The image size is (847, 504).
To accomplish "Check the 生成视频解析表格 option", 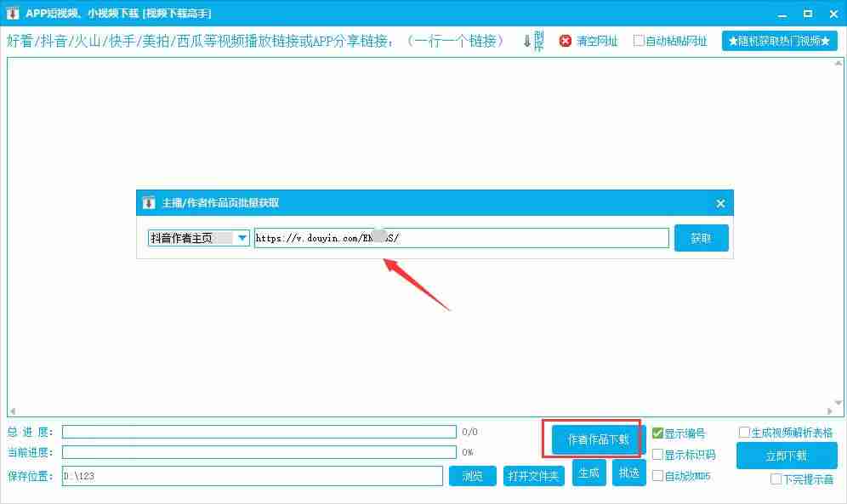I will pyautogui.click(x=744, y=432).
